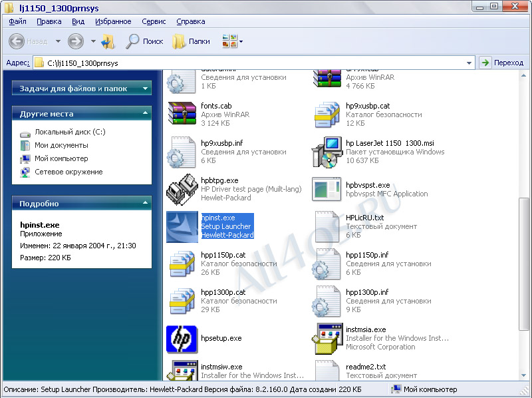Open the Мои документы link
The image size is (532, 398).
point(61,145)
